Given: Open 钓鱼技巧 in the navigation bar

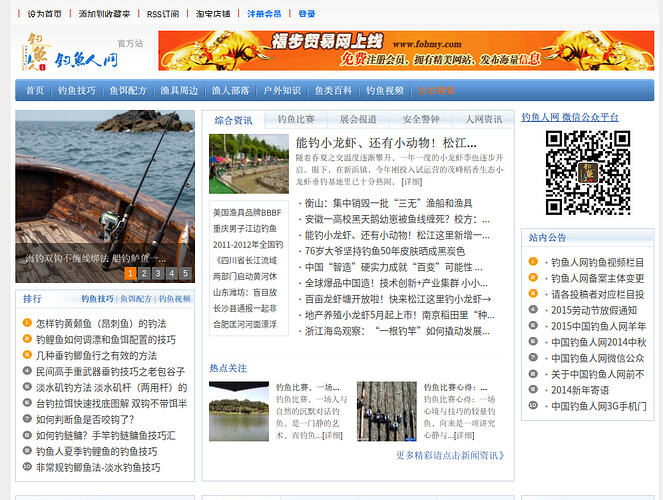Looking at the screenshot, I should pos(77,90).
